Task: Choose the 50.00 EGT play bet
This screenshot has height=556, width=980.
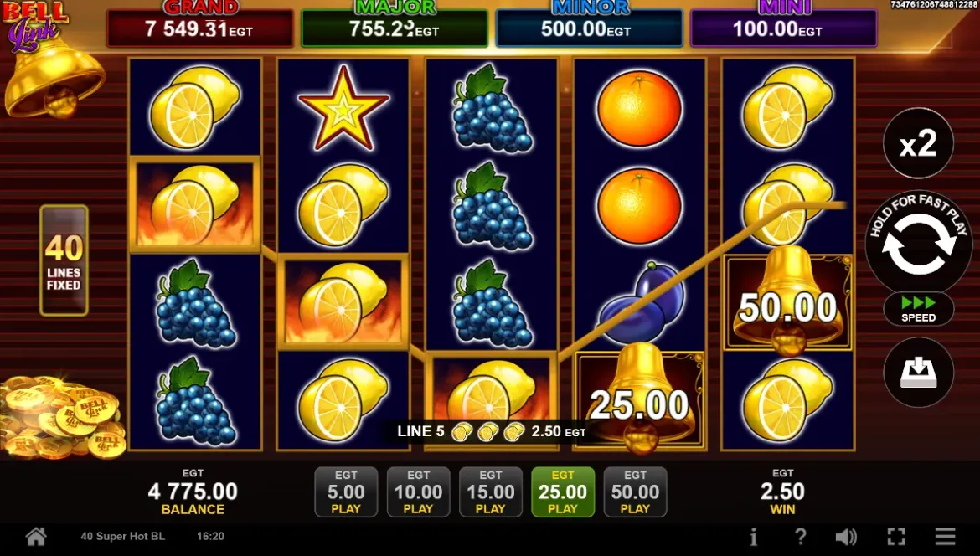Action: click(635, 492)
